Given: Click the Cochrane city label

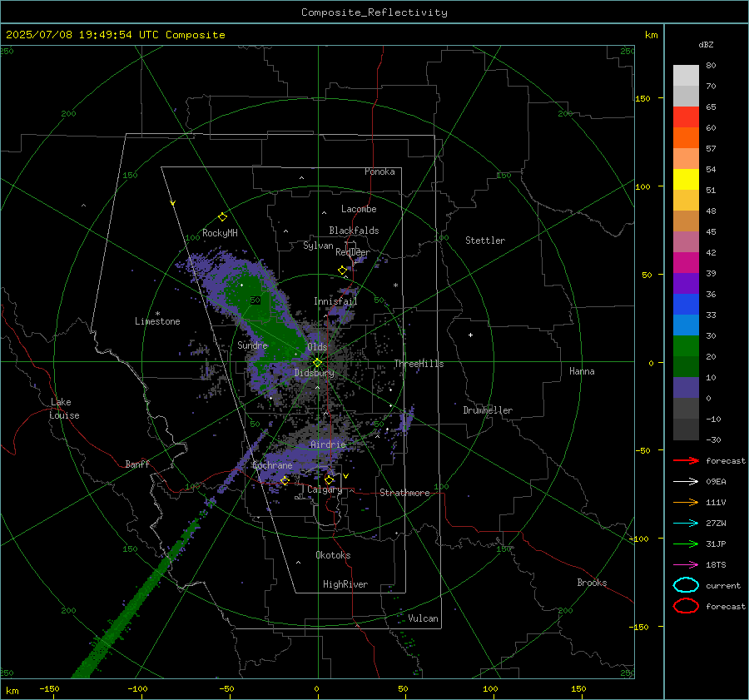Looking at the screenshot, I should pyautogui.click(x=272, y=465).
